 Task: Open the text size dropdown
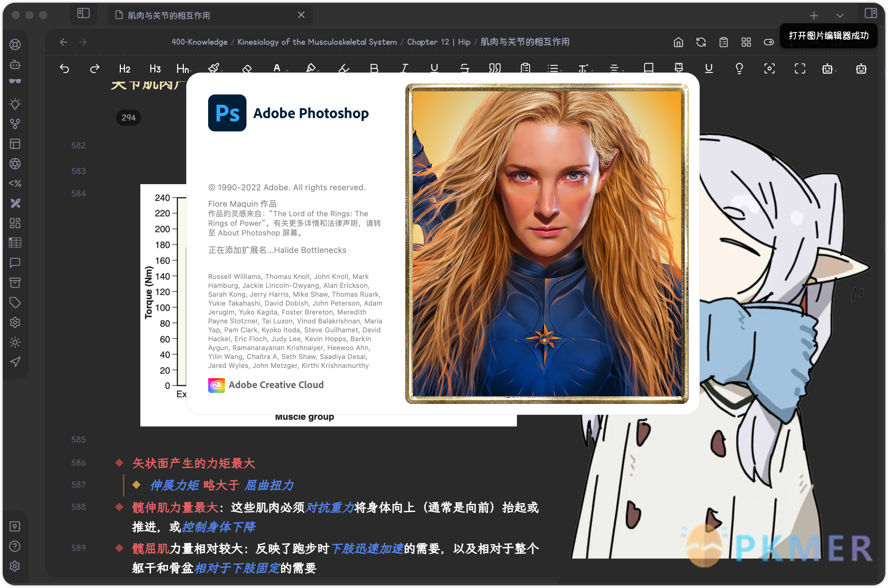(x=585, y=69)
